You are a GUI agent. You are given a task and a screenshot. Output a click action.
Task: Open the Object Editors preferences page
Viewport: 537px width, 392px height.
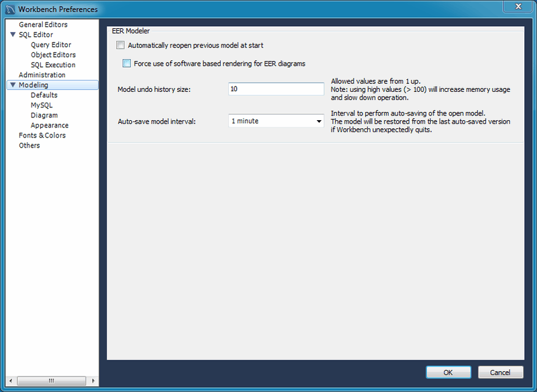[53, 55]
